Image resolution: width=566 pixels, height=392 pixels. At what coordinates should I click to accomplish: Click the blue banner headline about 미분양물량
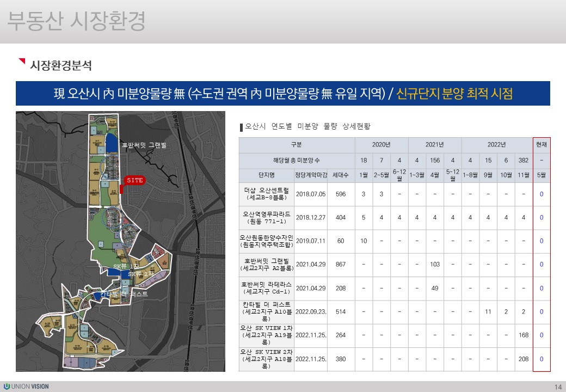pyautogui.click(x=283, y=94)
